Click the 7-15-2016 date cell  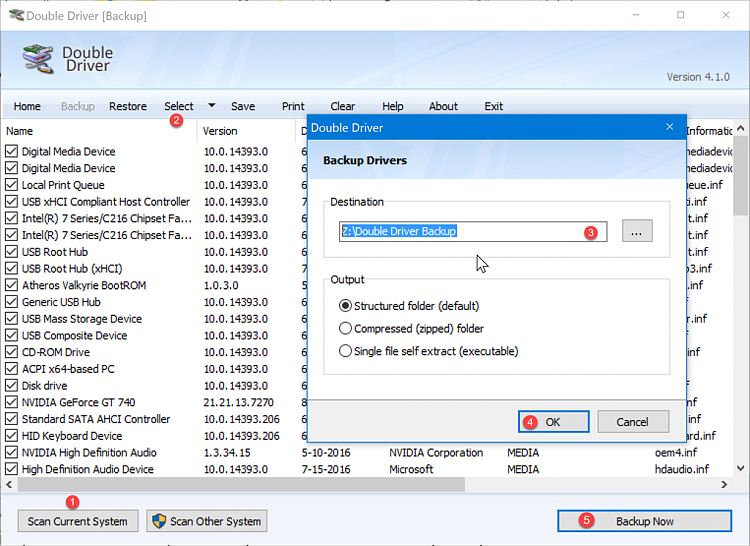point(326,470)
